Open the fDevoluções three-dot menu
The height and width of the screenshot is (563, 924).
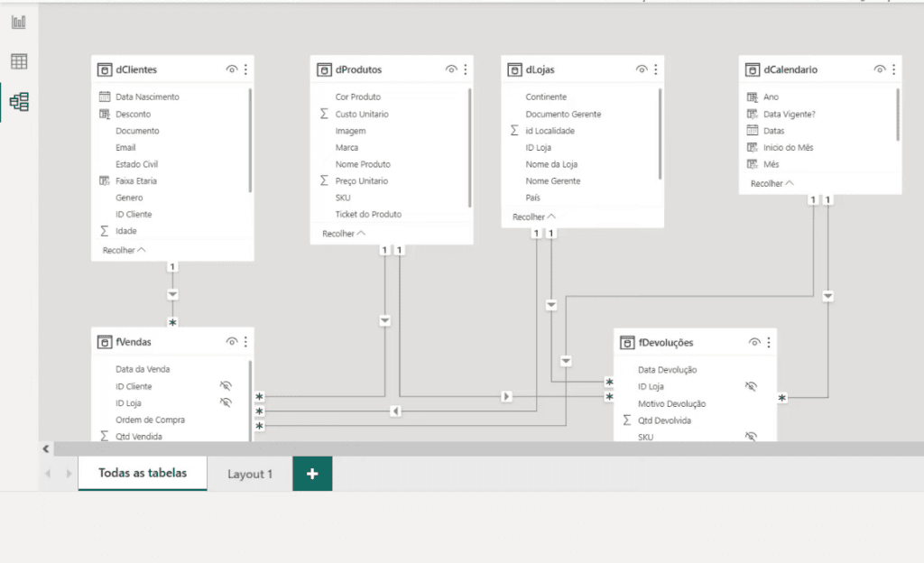(x=768, y=342)
